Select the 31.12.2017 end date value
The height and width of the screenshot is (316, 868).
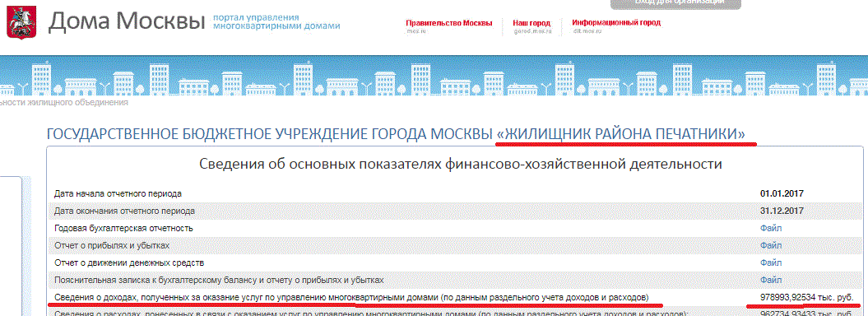click(782, 211)
